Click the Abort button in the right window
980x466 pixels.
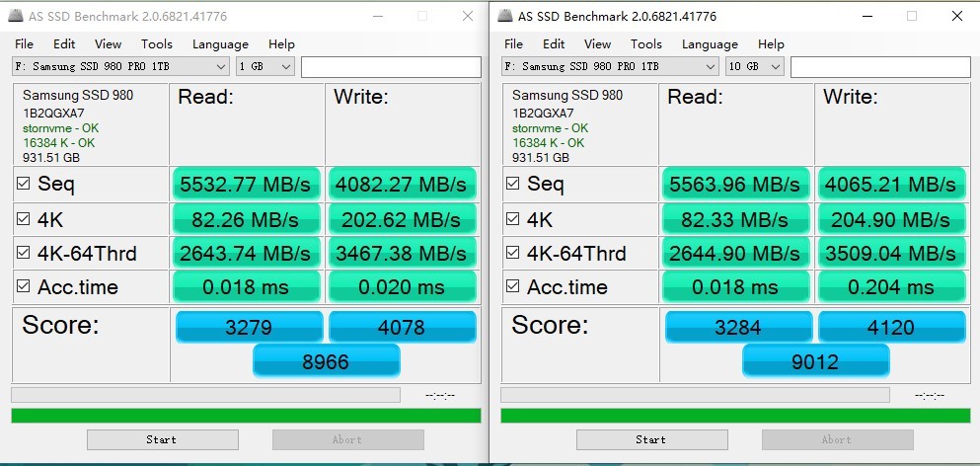[838, 439]
